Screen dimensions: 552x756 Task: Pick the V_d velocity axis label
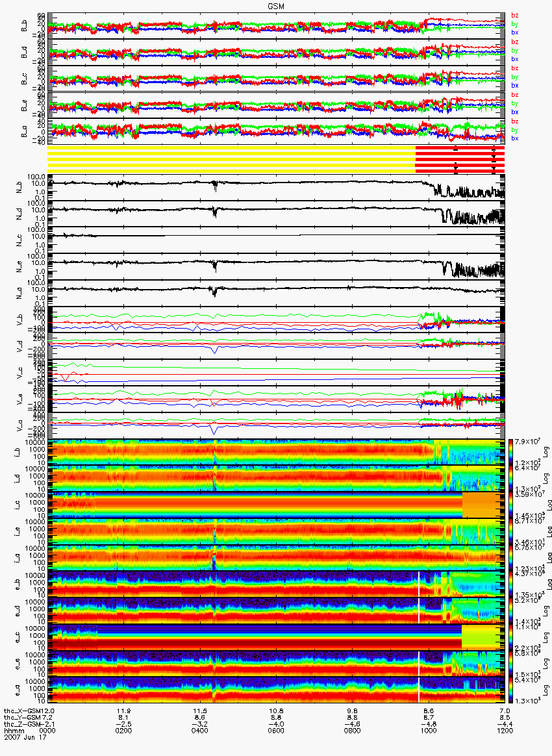click(19, 346)
